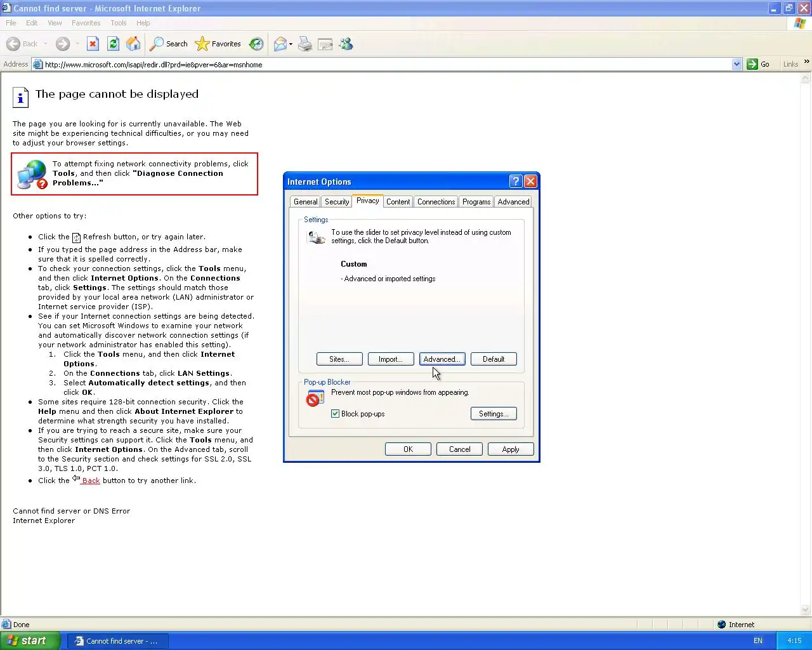Click the History toolbar icon
812x650 pixels.
(x=256, y=44)
